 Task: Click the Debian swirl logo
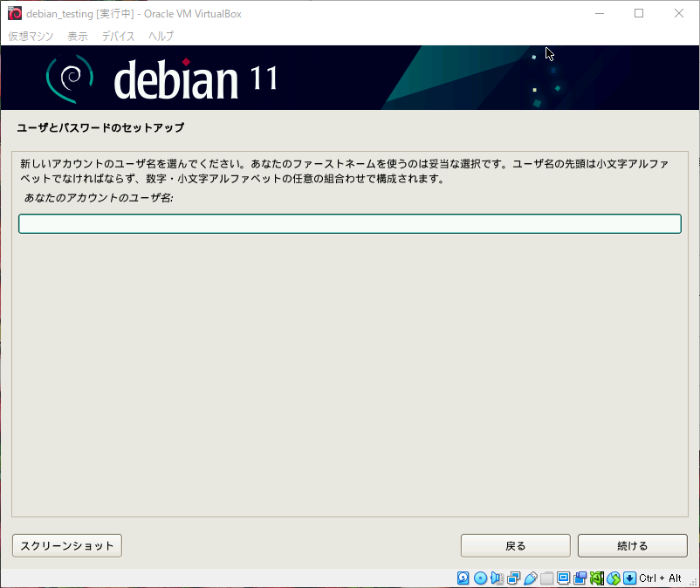pos(71,79)
